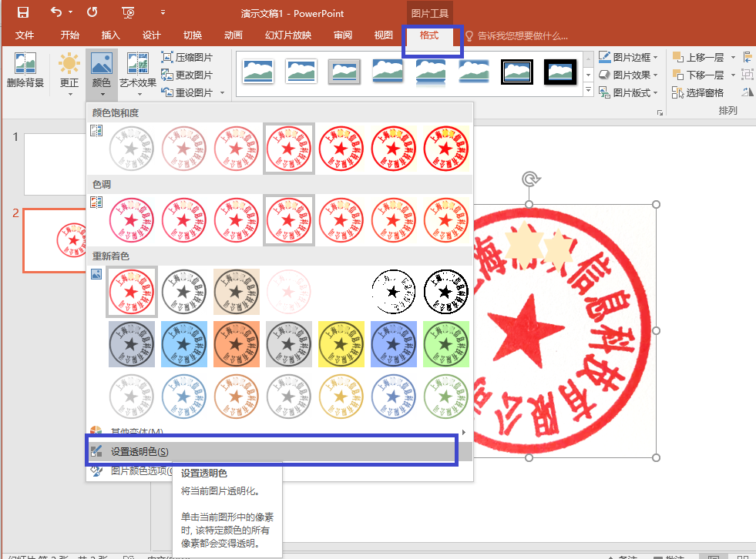Click the Undo arrow icon

click(x=56, y=12)
